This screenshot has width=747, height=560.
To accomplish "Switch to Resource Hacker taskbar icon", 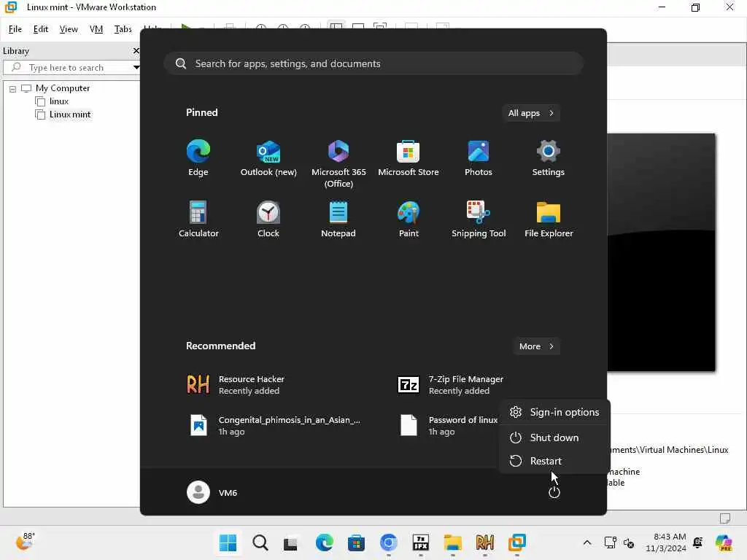I will (x=484, y=542).
